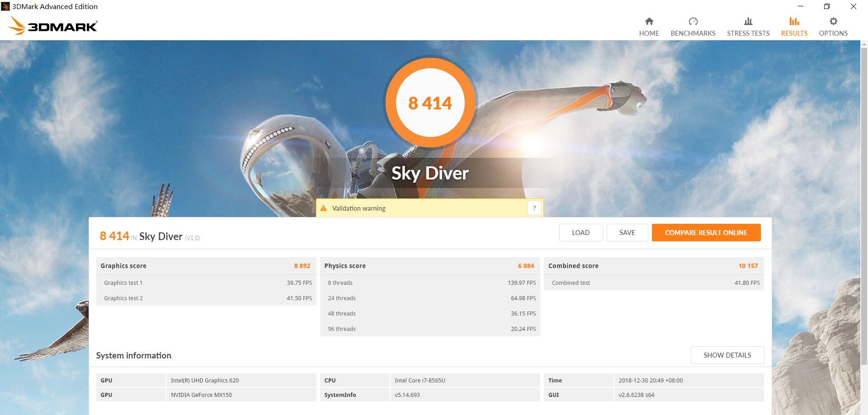The width and height of the screenshot is (868, 415).
Task: Click the LOAD button
Action: tap(581, 232)
